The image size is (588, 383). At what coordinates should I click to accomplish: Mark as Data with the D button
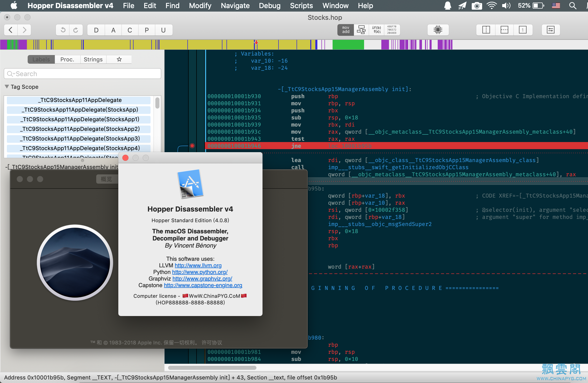[96, 30]
